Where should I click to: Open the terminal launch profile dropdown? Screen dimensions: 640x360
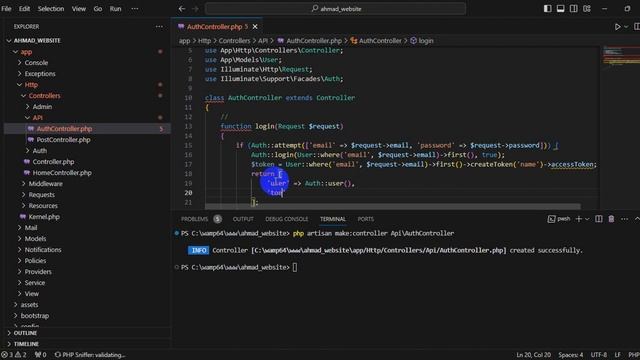pos(587,219)
